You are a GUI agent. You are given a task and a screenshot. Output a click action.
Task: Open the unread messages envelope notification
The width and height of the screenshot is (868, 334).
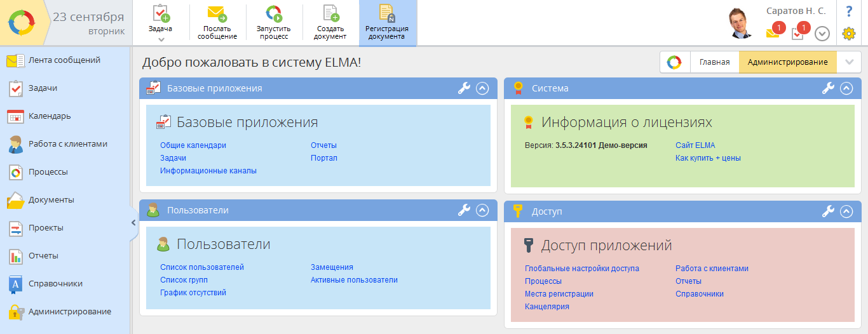tap(773, 33)
